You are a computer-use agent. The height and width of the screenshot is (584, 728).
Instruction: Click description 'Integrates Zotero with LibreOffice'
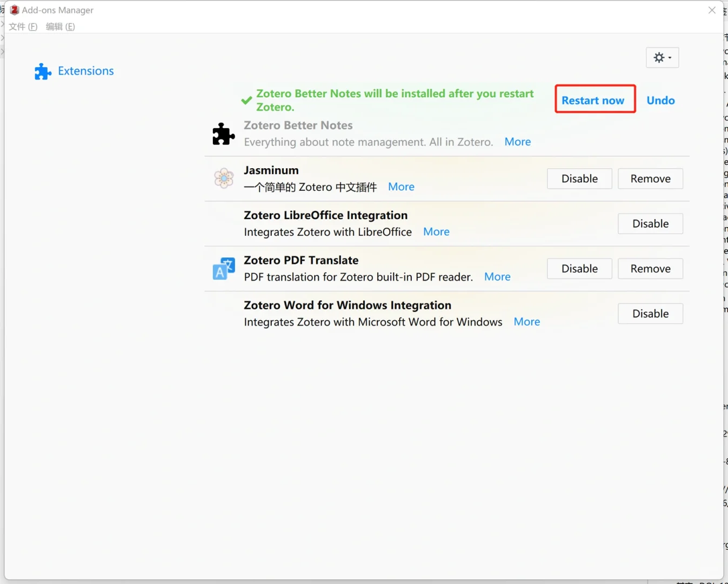[328, 232]
